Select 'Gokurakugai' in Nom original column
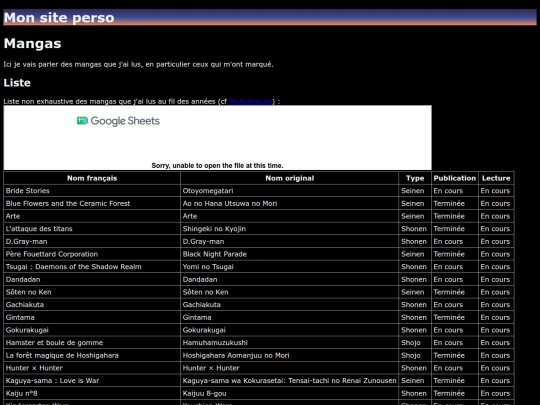 click(x=289, y=330)
